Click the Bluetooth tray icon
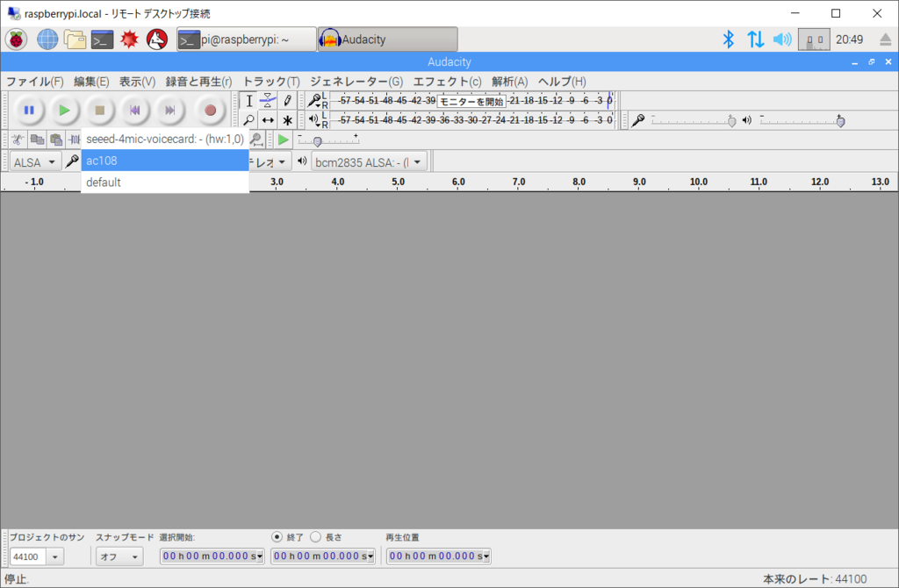 pyautogui.click(x=728, y=39)
